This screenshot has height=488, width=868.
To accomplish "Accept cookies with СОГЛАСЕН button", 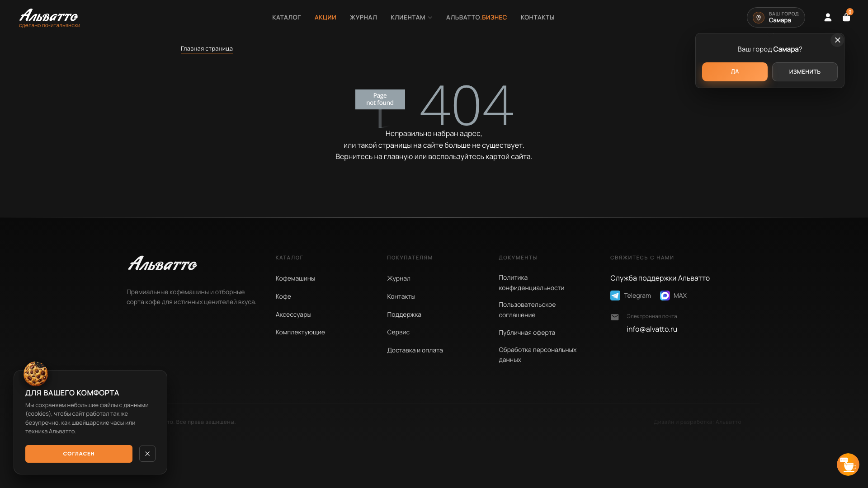I will coord(79,454).
